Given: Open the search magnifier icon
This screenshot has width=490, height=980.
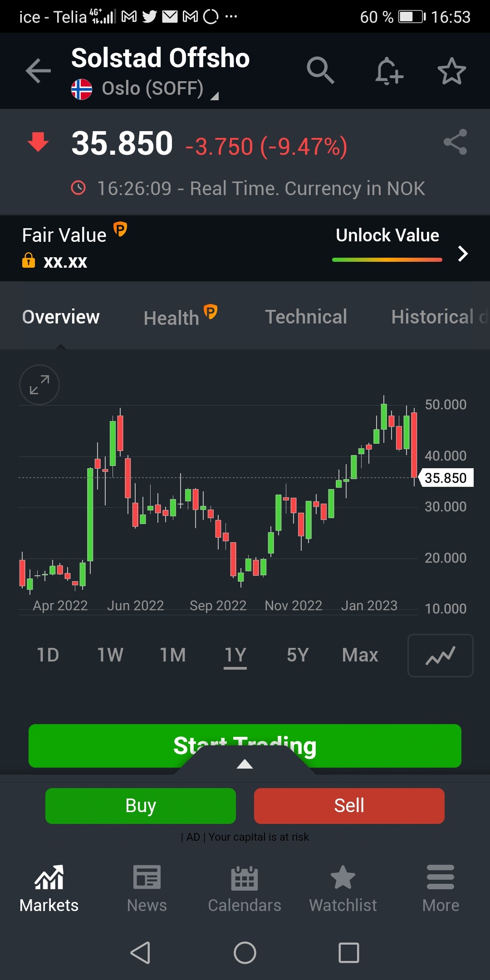Looking at the screenshot, I should (x=320, y=70).
